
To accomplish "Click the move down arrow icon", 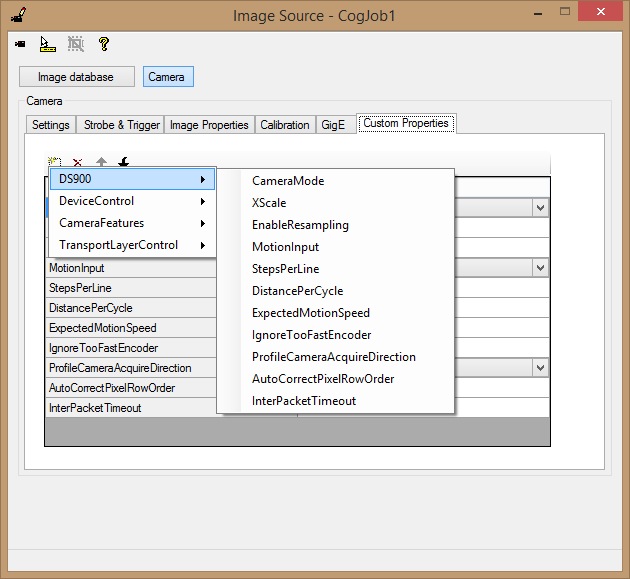I will [124, 162].
